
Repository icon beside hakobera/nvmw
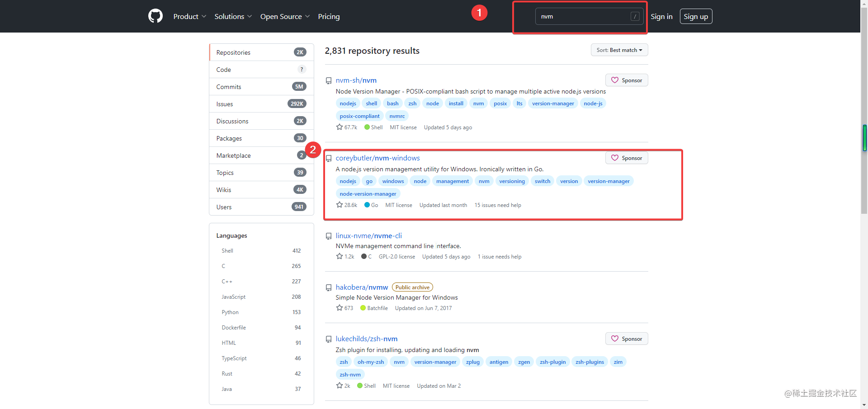pos(329,288)
